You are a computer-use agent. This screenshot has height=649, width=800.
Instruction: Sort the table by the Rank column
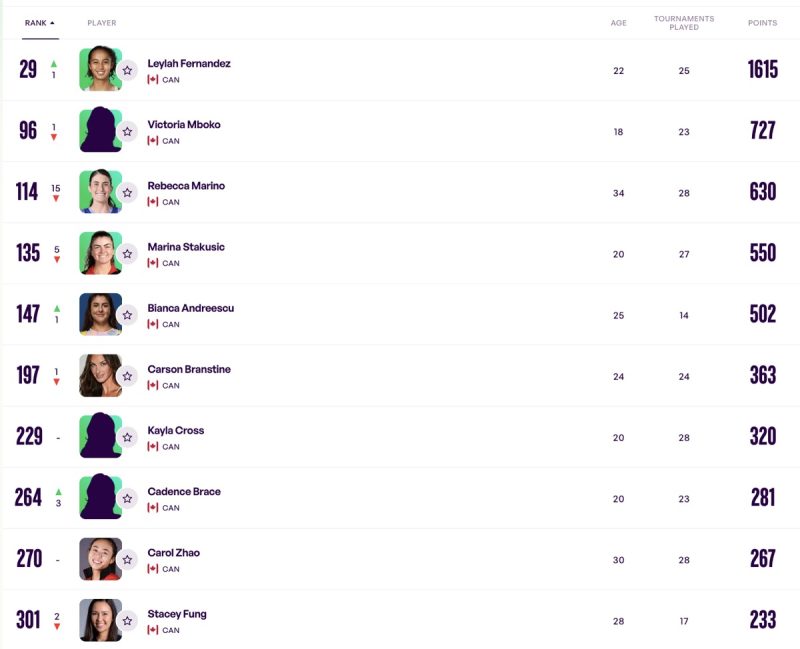tap(35, 23)
